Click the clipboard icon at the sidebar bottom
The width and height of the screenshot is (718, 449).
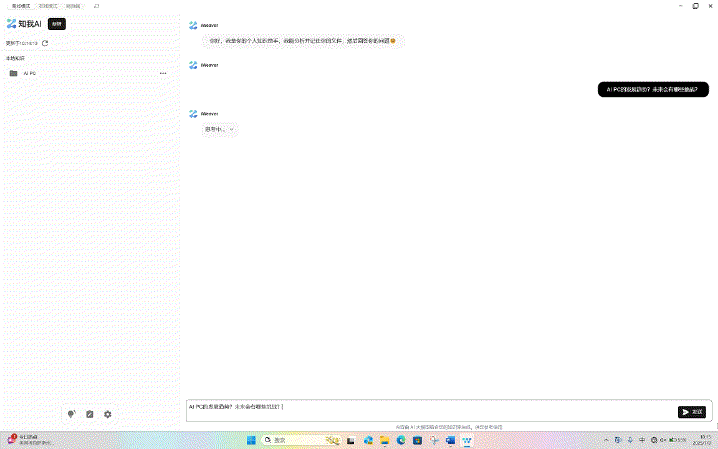pos(90,414)
